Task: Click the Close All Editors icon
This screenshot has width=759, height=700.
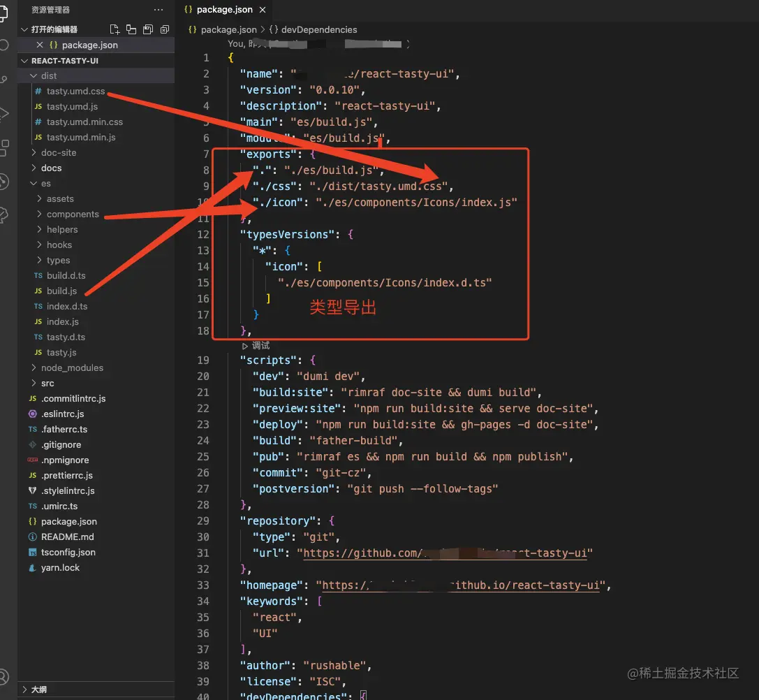Action: point(165,29)
